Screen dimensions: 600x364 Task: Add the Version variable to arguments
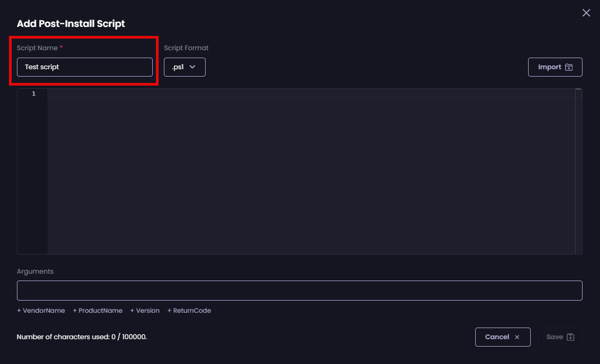(144, 310)
